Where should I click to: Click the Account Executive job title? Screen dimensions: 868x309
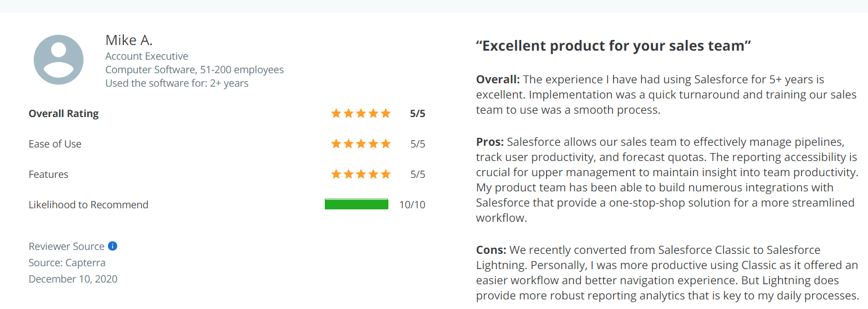coord(147,56)
